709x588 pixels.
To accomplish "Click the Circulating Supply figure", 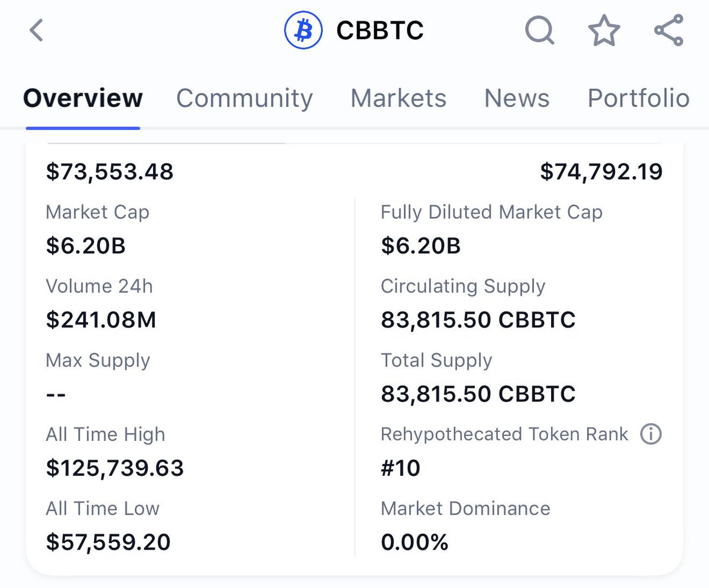I will tap(478, 320).
